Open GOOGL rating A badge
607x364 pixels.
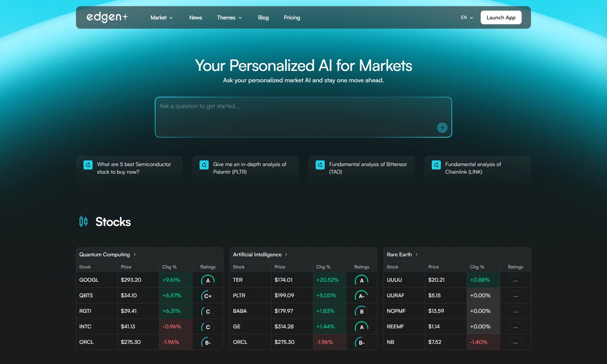208,281
